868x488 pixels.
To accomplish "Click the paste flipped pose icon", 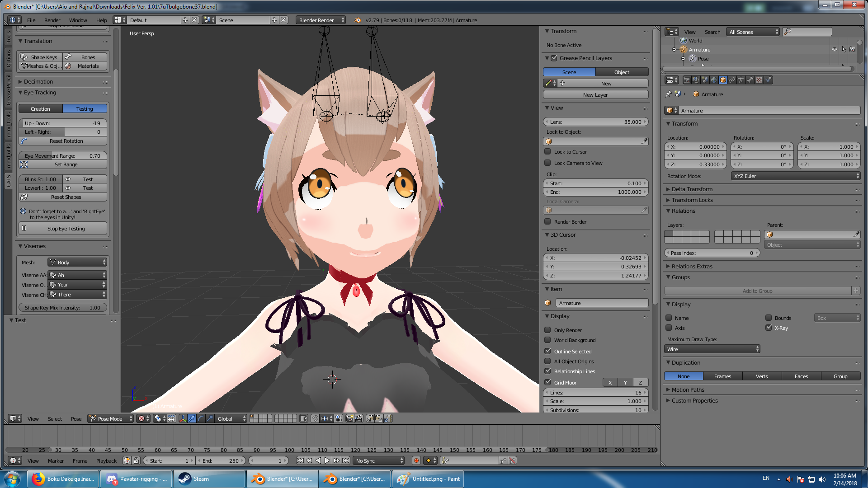I will coord(388,418).
